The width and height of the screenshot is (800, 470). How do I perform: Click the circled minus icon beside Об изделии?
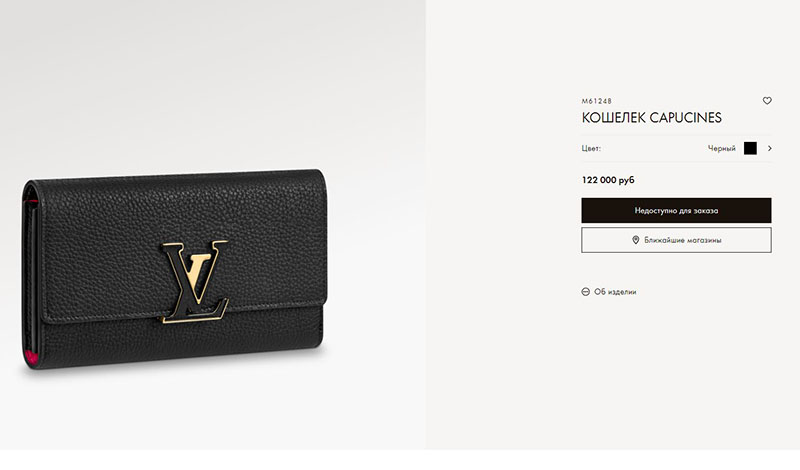[x=586, y=292]
